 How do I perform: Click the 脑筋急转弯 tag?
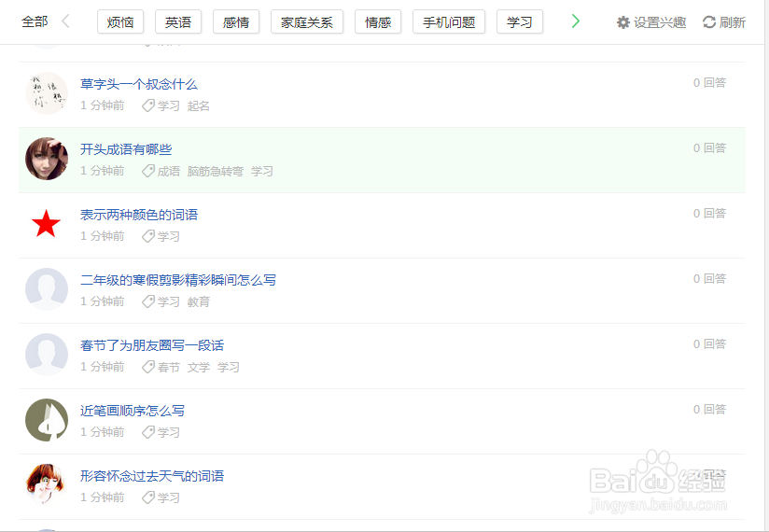tap(216, 171)
